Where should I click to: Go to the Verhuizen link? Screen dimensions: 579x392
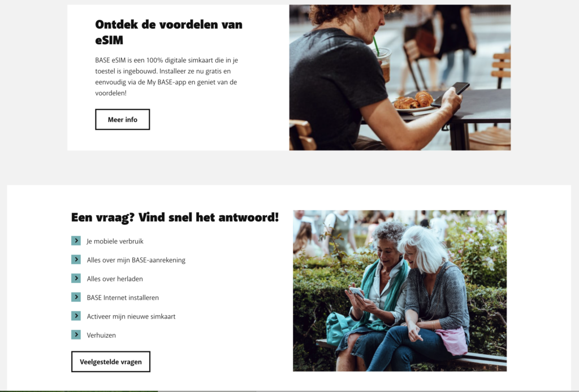click(x=101, y=335)
